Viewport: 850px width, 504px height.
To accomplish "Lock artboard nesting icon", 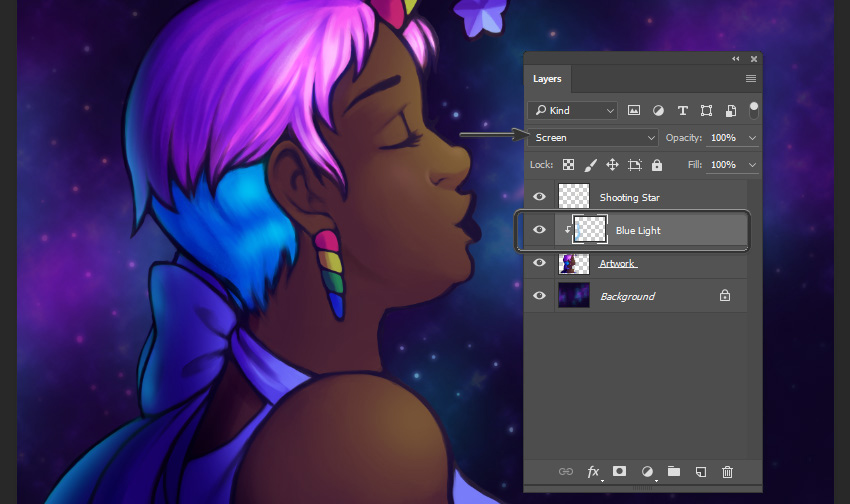I will click(635, 165).
